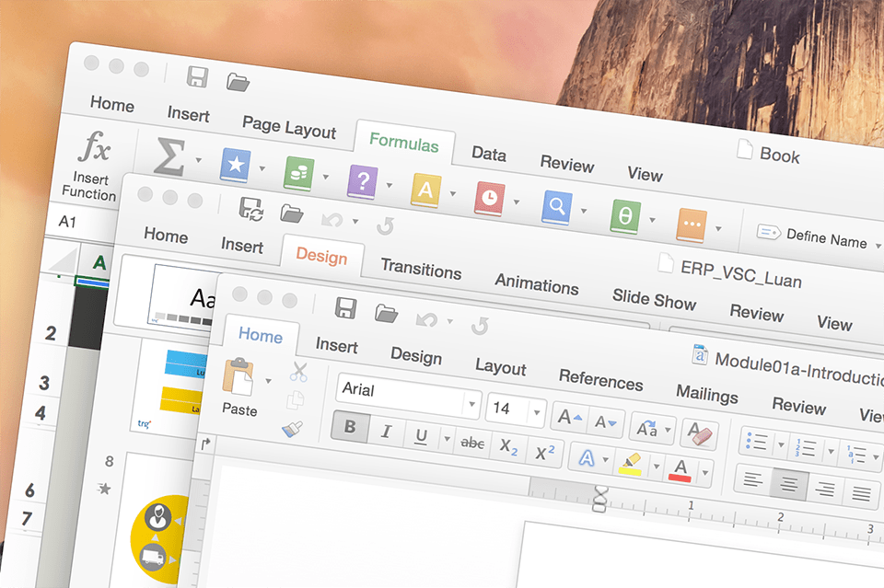This screenshot has width=884, height=588.
Task: Toggle Superscript X2 in Word
Action: click(x=544, y=452)
